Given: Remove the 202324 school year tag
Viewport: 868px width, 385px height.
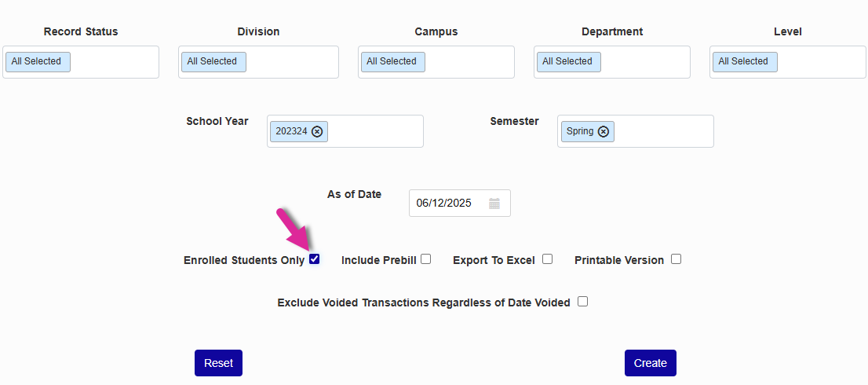Looking at the screenshot, I should [317, 131].
